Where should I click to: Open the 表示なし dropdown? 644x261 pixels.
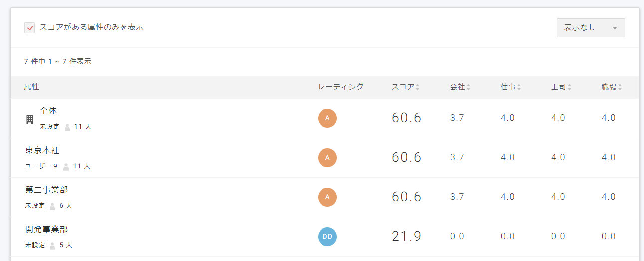pos(590,28)
